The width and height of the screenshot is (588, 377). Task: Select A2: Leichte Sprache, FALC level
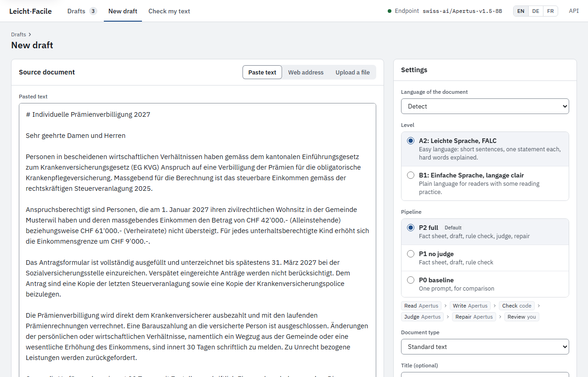(485, 149)
